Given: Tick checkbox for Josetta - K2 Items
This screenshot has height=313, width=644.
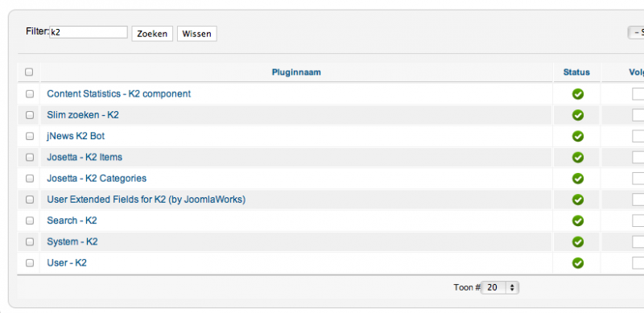Looking at the screenshot, I should [30, 158].
